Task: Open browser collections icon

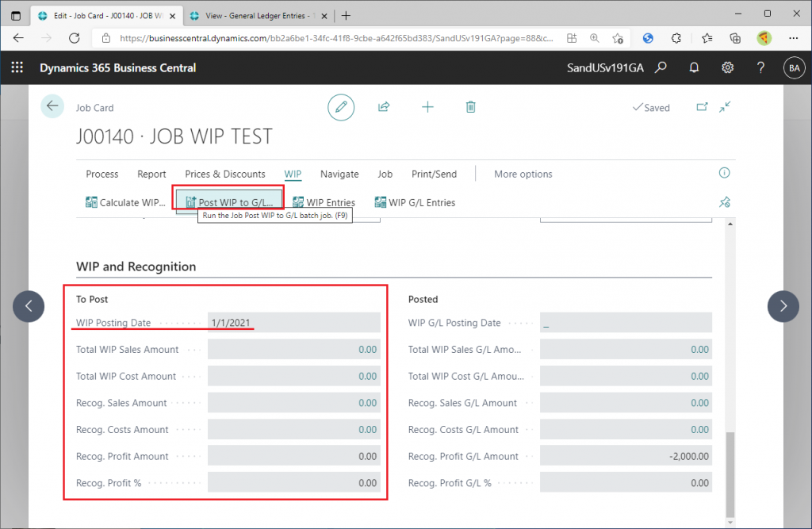Action: 735,38
